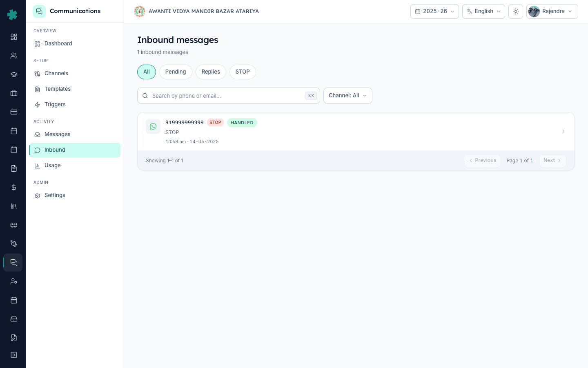This screenshot has height=368, width=588.
Task: Select Inbound in the sidebar
Action: tap(75, 150)
